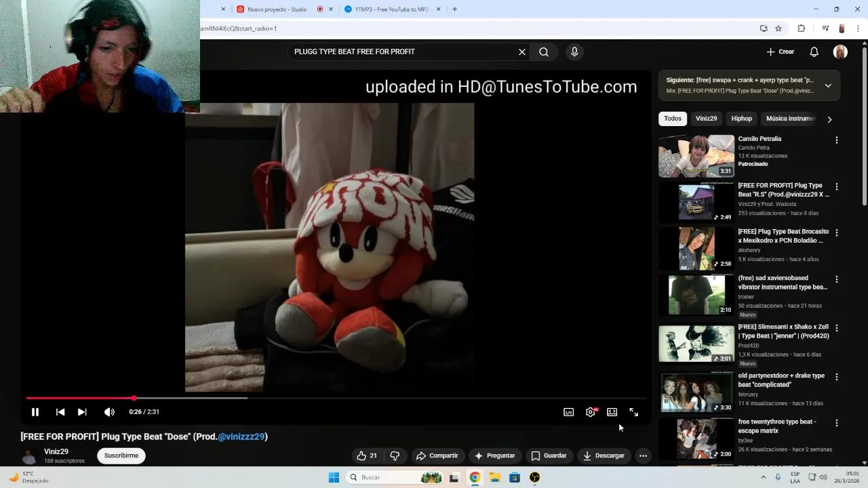Image resolution: width=868 pixels, height=488 pixels.
Task: Open YouTube notifications bell
Action: [x=814, y=52]
